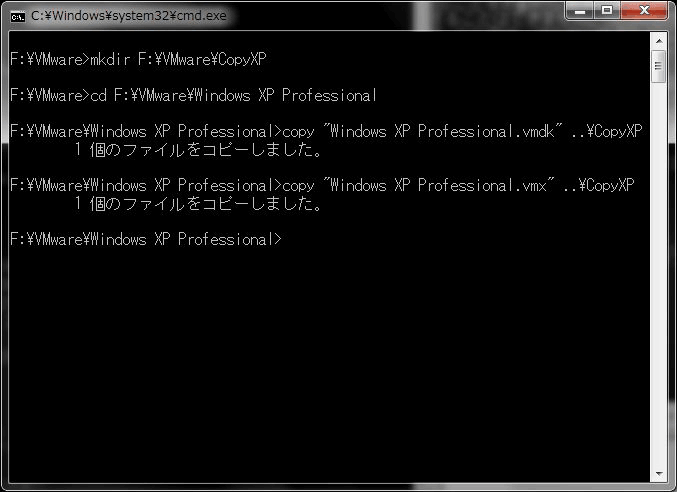This screenshot has width=677, height=492.
Task: Click the quoted Windows XP Professional.vmx filename
Action: tap(440, 185)
